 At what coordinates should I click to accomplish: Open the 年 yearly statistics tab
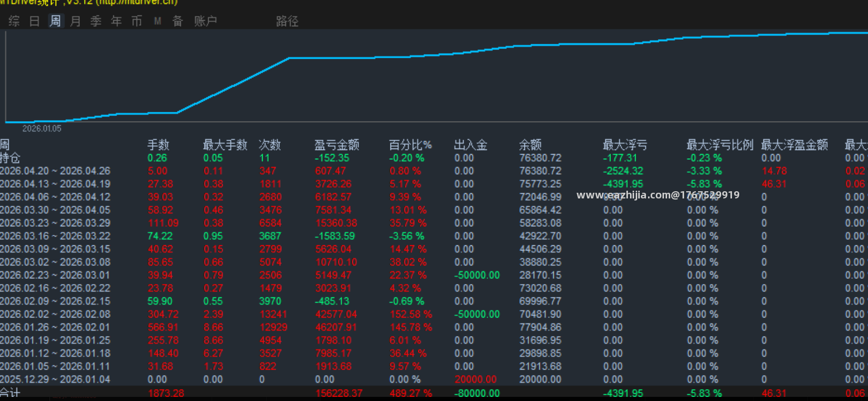[116, 21]
